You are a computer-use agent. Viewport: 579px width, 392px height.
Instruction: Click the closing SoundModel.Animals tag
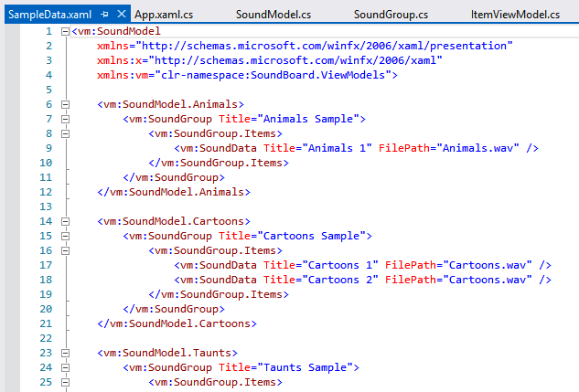click(174, 192)
